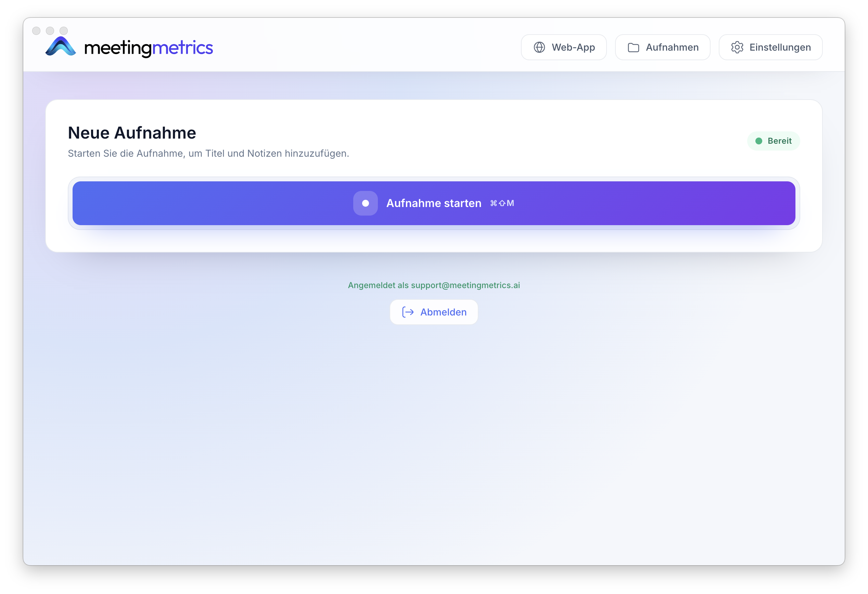
Task: Click the logout arrow icon
Action: (408, 312)
